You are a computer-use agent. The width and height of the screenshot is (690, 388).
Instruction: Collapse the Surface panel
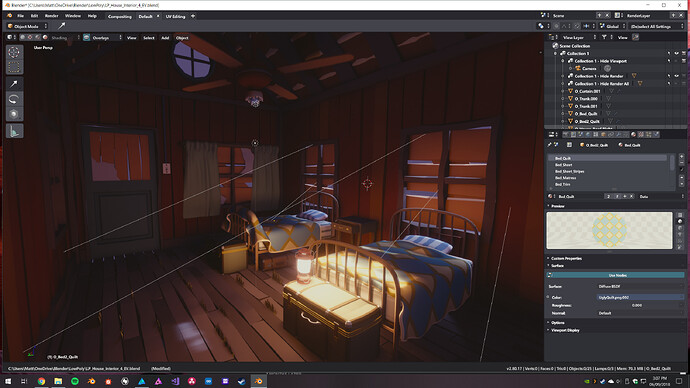click(x=557, y=266)
